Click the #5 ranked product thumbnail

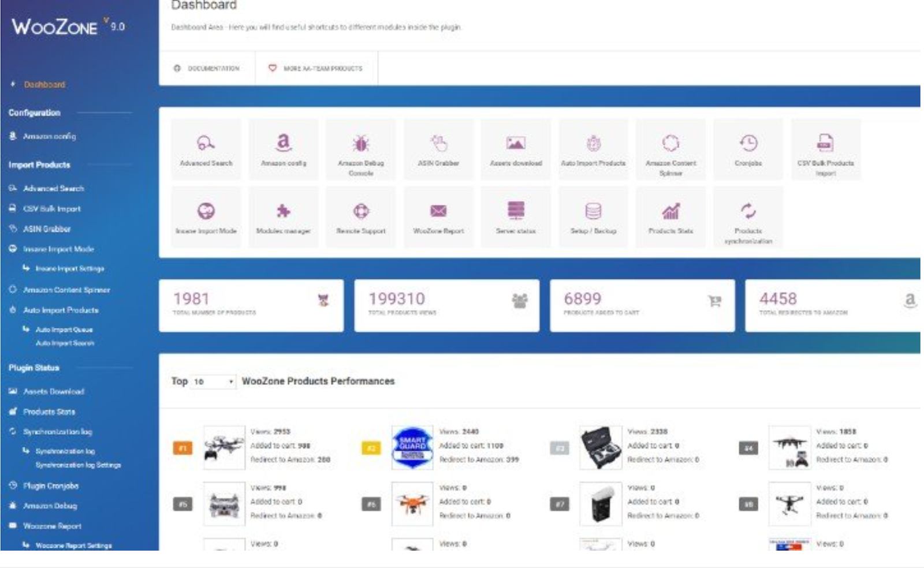[224, 504]
